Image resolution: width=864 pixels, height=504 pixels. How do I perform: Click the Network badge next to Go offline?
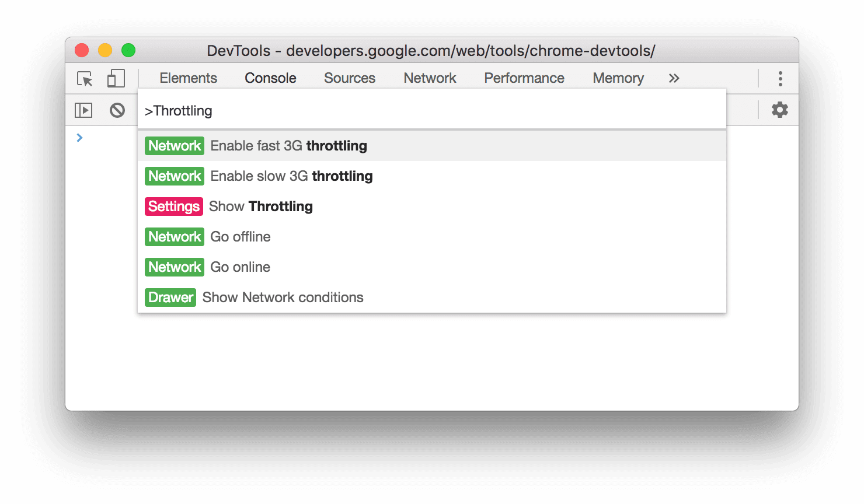[x=174, y=237]
